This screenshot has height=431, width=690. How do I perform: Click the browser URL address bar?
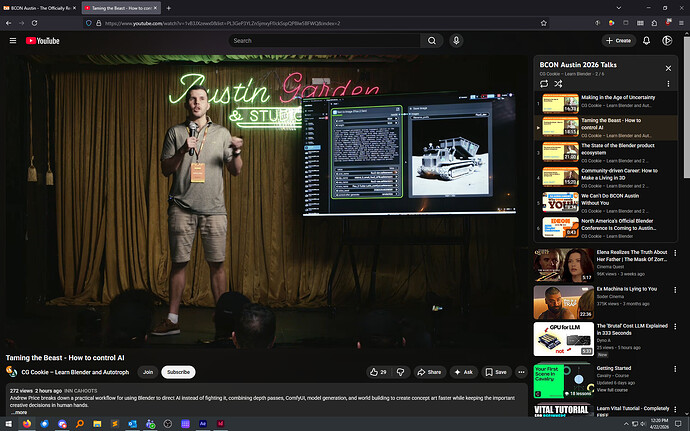click(x=317, y=23)
